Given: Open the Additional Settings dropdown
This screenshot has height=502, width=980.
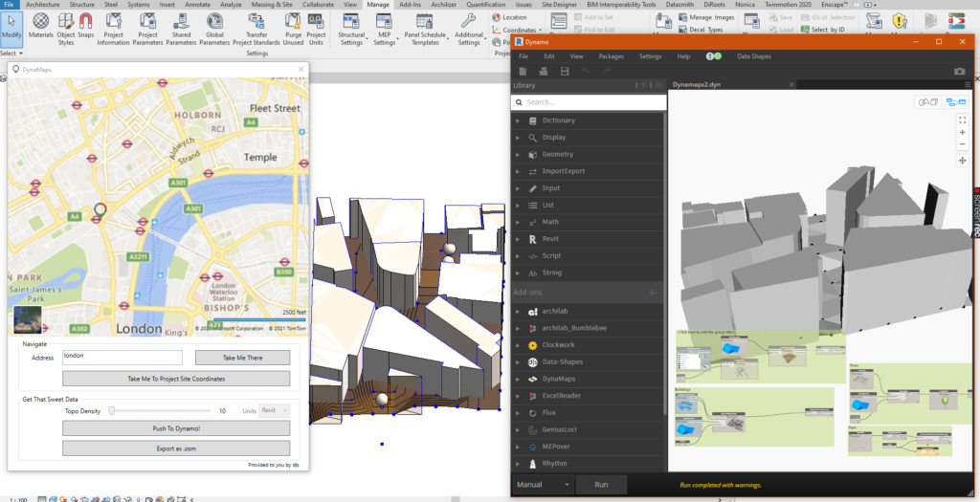Looking at the screenshot, I should [x=469, y=30].
